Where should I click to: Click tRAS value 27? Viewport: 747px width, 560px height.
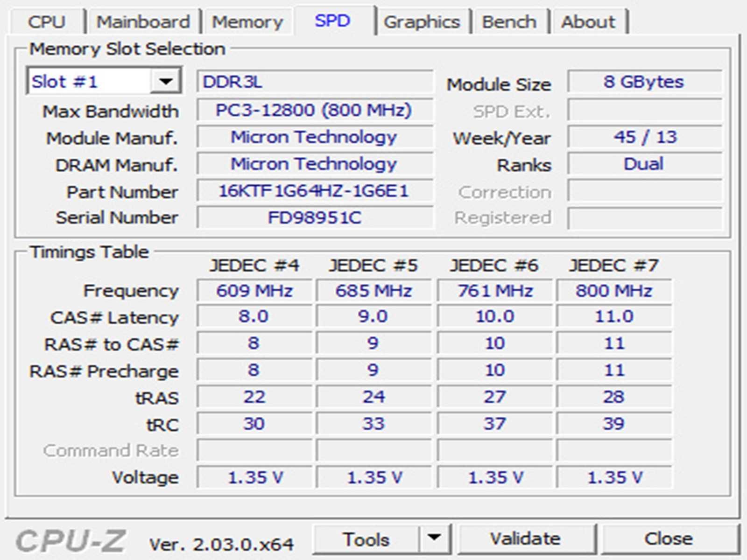(x=495, y=397)
